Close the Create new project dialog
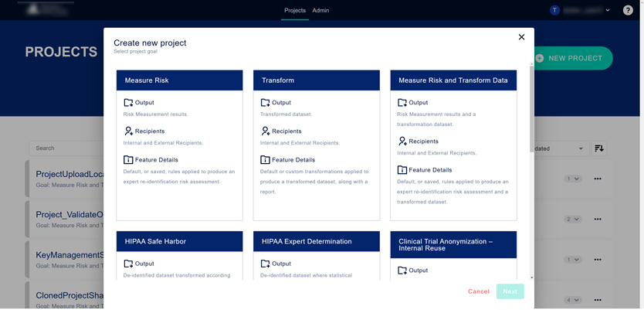 521,37
